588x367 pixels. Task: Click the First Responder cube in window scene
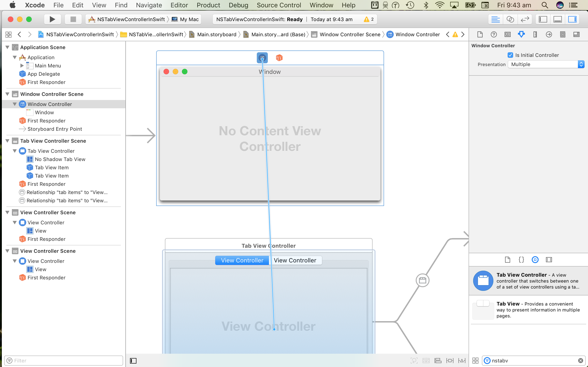coord(279,58)
